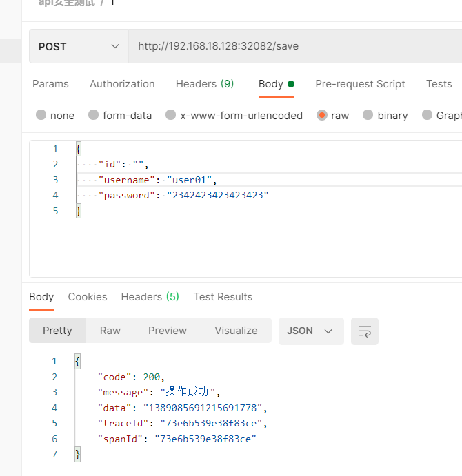
Task: Click the "username" line in request body
Action: [157, 180]
